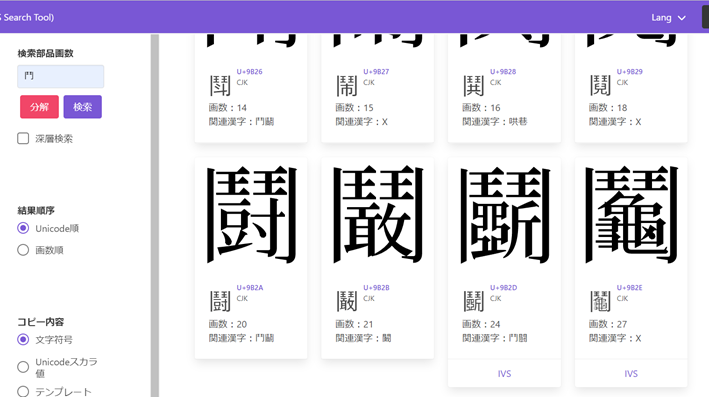Open the U+9B27 code link
This screenshot has height=397, width=709.
(376, 71)
